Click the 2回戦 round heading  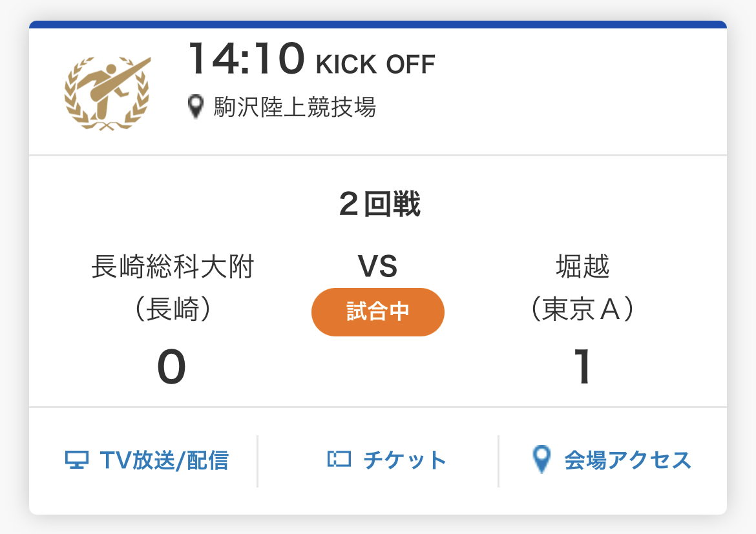379,205
